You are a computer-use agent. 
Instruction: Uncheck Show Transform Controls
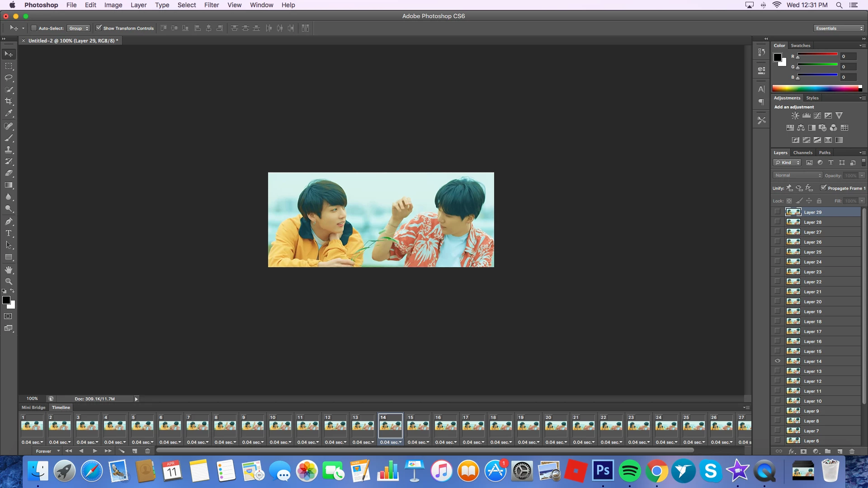coord(99,28)
